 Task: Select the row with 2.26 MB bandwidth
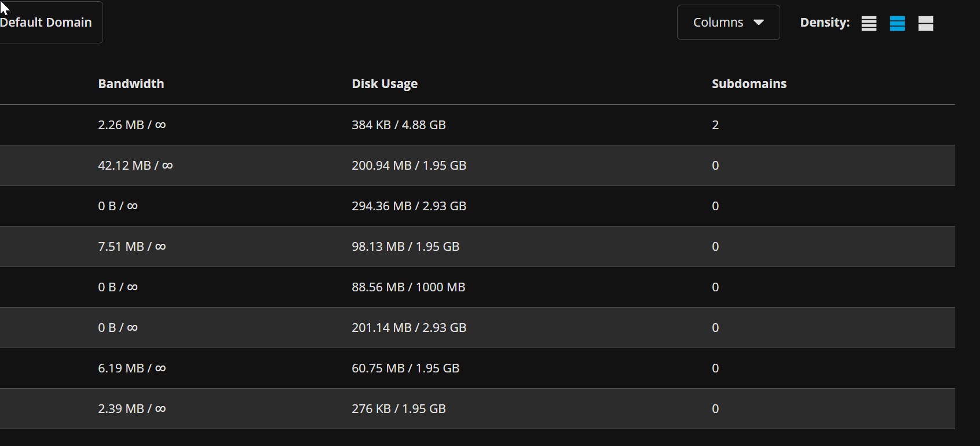132,125
